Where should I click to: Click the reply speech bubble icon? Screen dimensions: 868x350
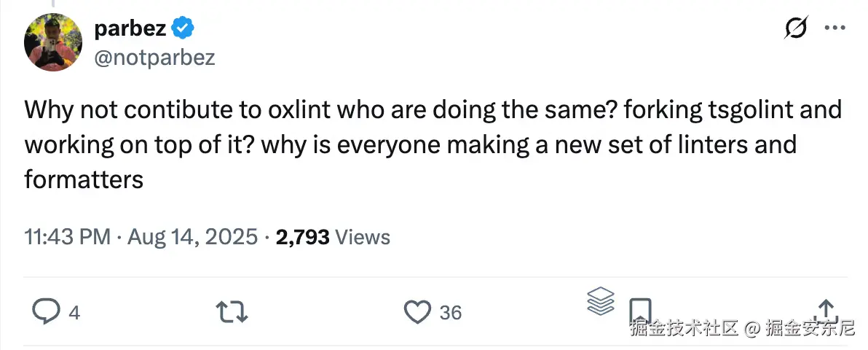coord(47,312)
